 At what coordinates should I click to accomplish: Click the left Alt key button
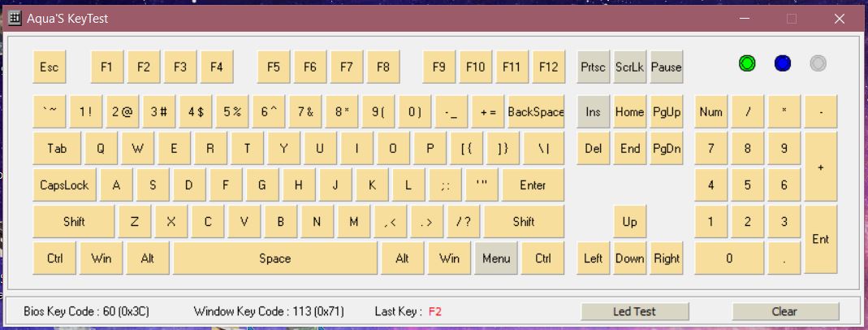point(148,258)
